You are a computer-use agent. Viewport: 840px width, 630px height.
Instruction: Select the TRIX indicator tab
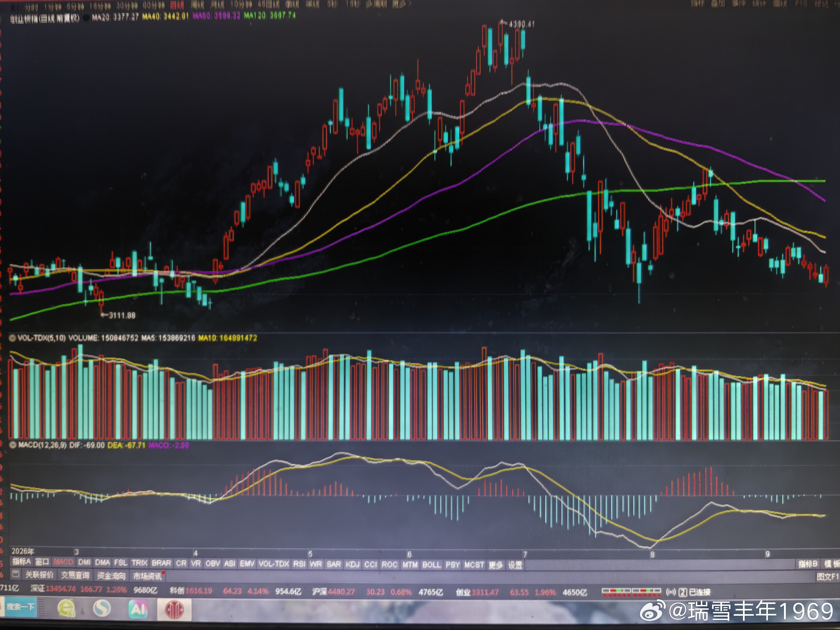tap(140, 563)
